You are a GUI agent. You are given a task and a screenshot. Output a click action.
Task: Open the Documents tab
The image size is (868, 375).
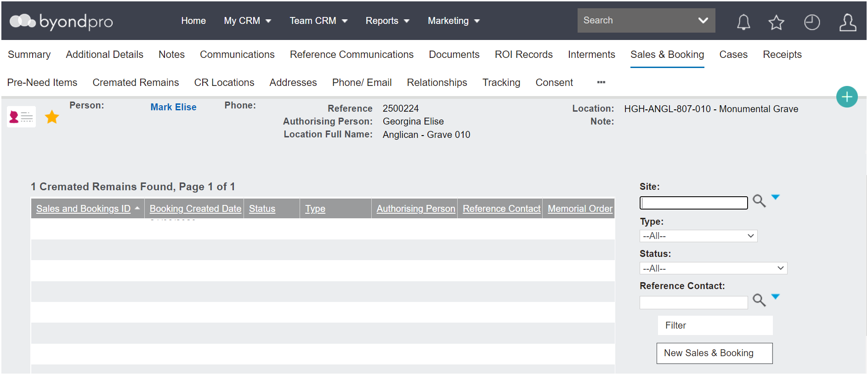click(454, 54)
